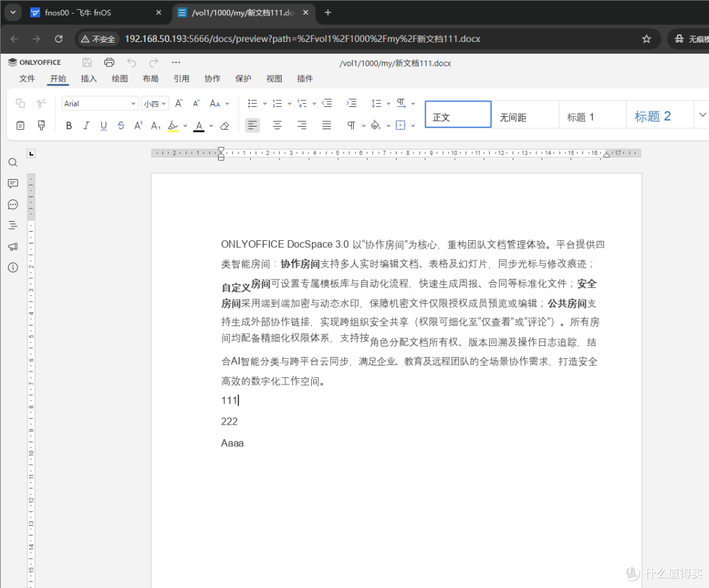
Task: Open the font color dropdown arrow
Action: click(x=211, y=125)
